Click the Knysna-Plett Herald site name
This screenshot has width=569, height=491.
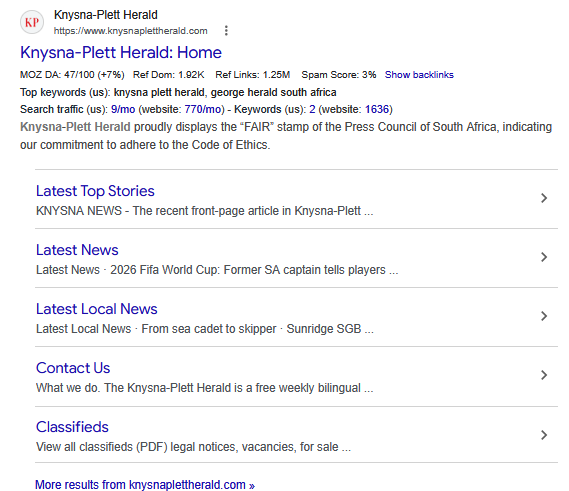106,15
